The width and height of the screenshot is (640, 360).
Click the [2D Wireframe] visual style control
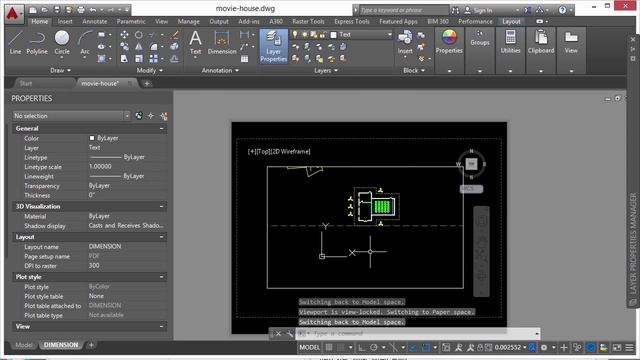pyautogui.click(x=291, y=151)
